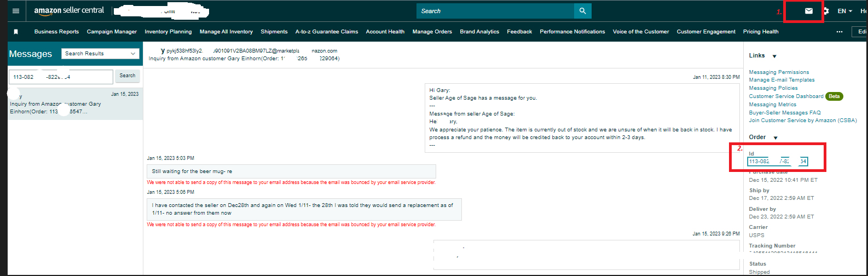Click the email bounced warning under 5:06 PM message
The height and width of the screenshot is (276, 868).
click(291, 225)
